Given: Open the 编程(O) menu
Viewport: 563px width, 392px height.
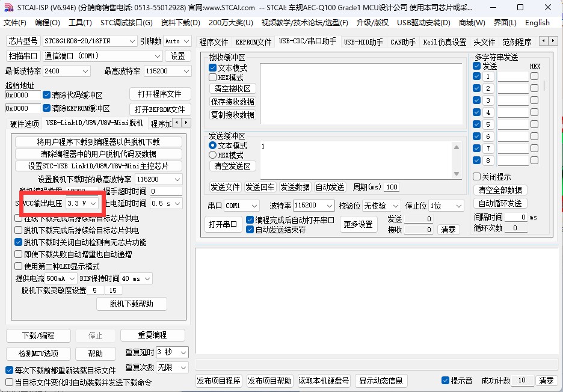Looking at the screenshot, I should (48, 23).
